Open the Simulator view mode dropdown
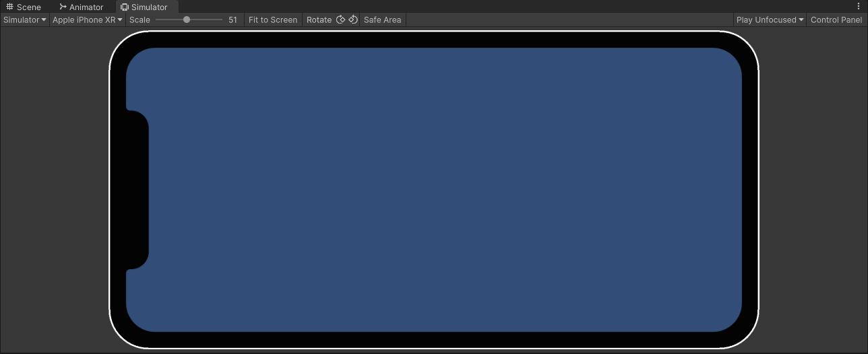The image size is (868, 354). 25,20
